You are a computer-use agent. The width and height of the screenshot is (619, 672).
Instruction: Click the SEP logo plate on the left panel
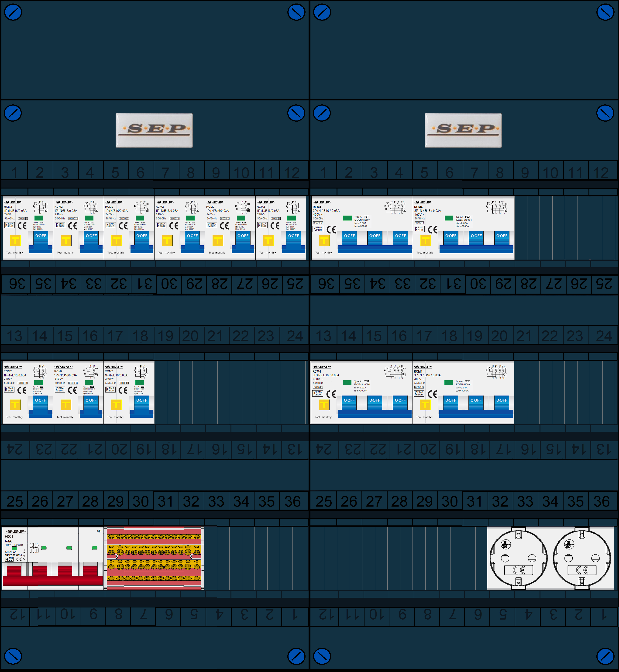(154, 130)
